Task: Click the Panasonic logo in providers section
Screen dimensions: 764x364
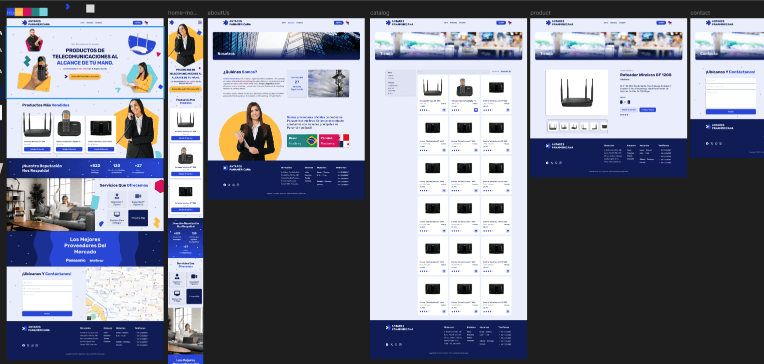Action: point(76,260)
